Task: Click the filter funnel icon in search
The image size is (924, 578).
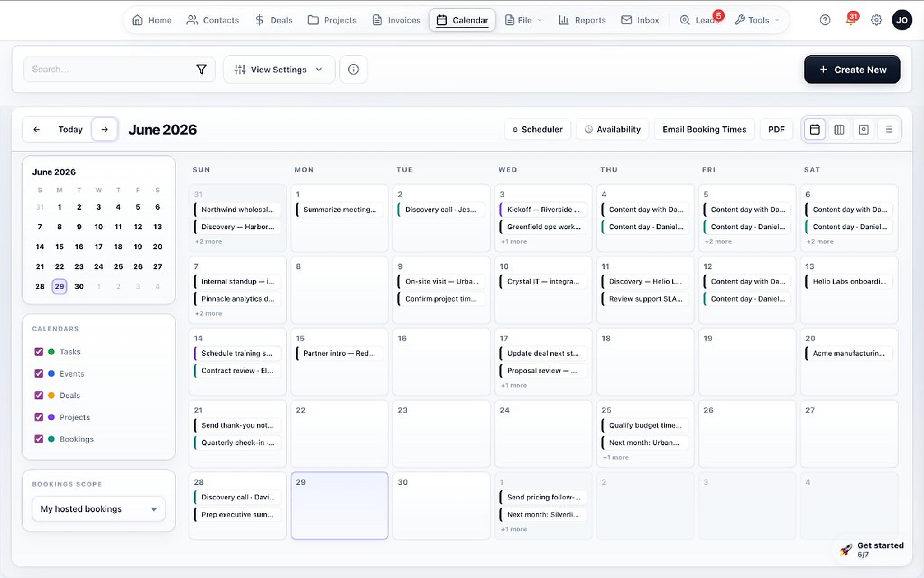Action: pyautogui.click(x=201, y=69)
